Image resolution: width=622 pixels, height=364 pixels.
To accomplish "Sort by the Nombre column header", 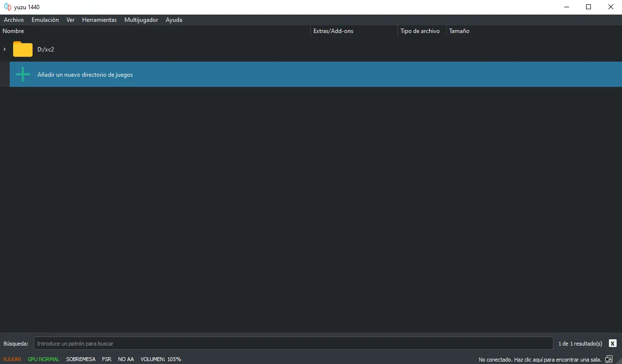I will click(x=14, y=31).
